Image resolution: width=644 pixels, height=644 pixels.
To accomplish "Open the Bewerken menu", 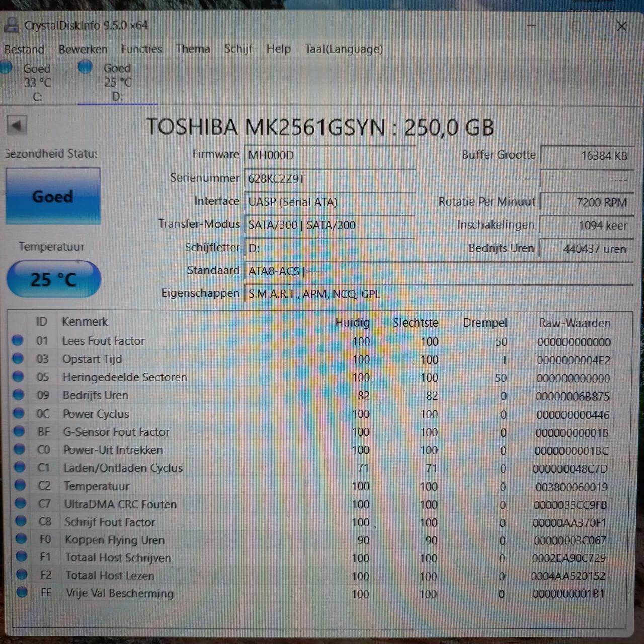I will 83,49.
